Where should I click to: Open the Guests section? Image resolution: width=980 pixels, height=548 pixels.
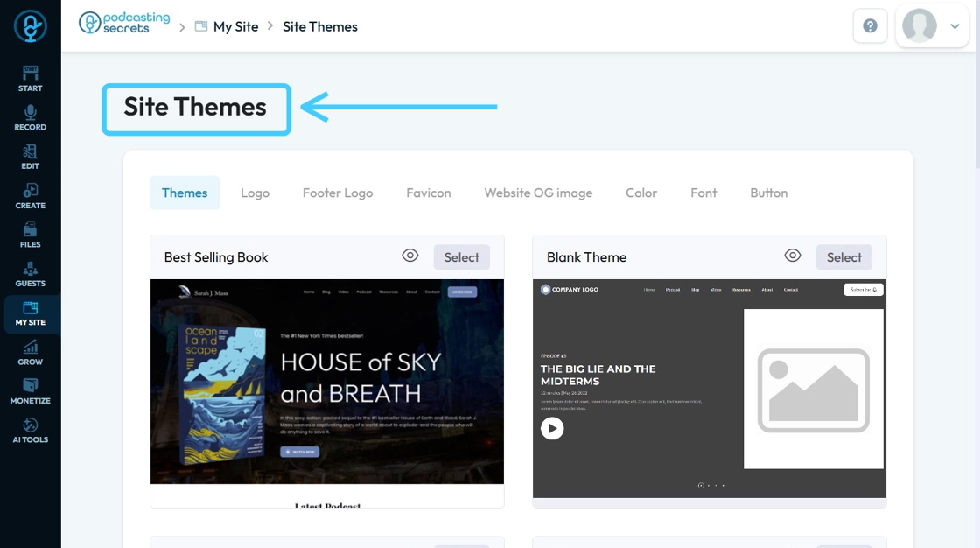point(30,274)
